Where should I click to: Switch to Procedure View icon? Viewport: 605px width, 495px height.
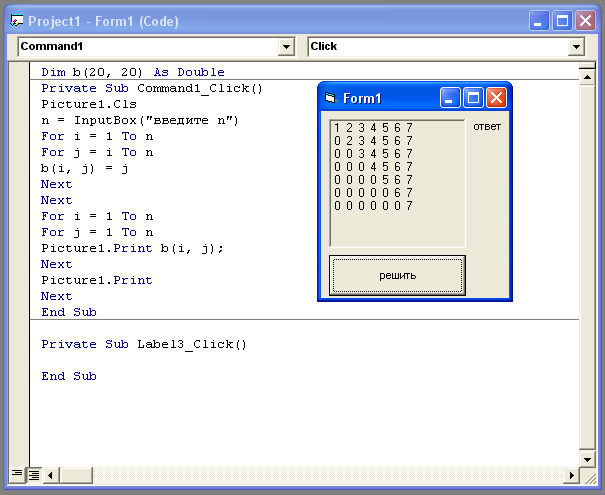17,474
